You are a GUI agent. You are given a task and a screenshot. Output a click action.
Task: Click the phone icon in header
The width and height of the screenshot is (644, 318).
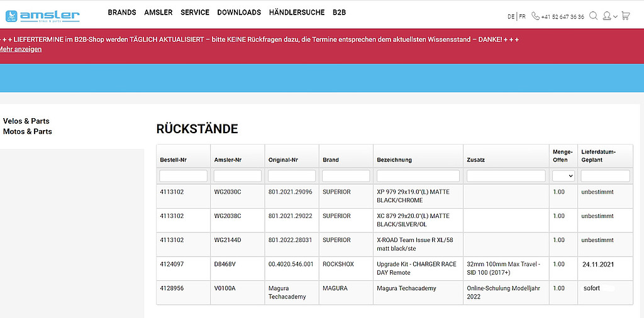click(535, 16)
